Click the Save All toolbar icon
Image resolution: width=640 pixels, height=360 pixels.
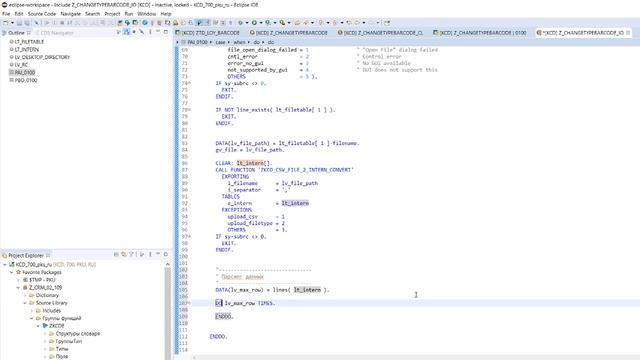point(27,23)
